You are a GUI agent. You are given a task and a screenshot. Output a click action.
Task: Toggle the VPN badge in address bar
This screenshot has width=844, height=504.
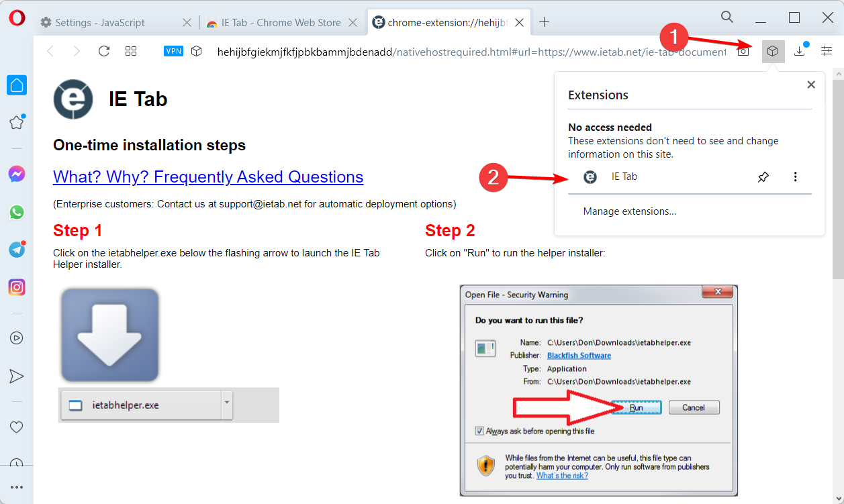point(173,51)
